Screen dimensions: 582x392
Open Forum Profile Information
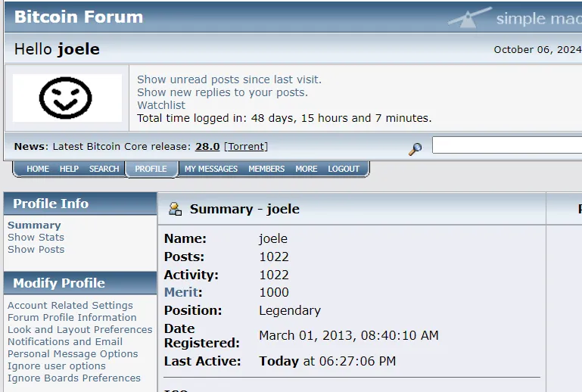pos(72,317)
